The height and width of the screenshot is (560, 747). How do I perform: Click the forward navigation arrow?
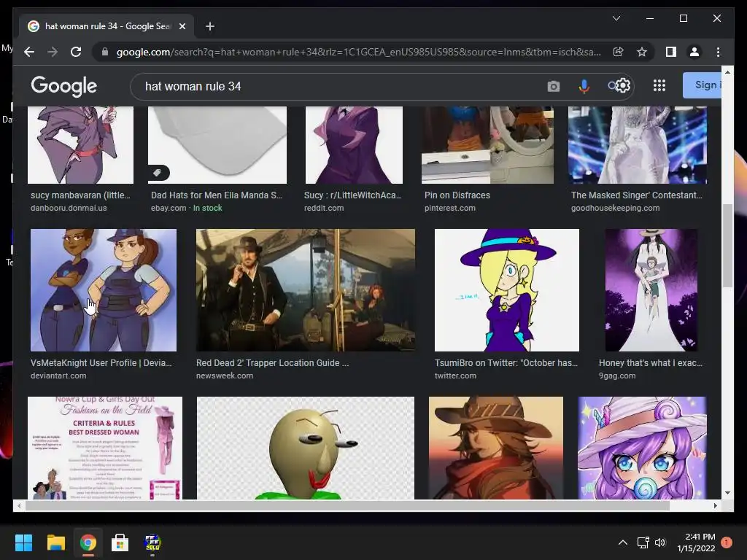click(53, 52)
